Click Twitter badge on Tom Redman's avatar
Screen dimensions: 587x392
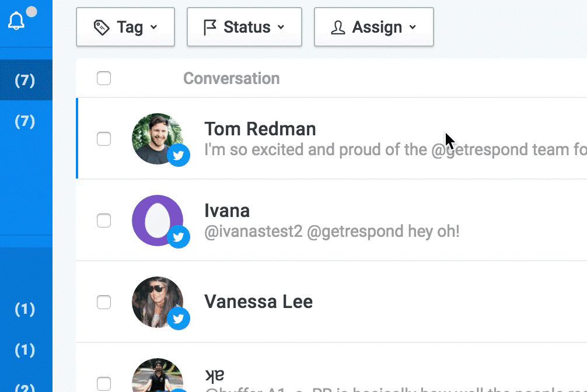(x=179, y=156)
